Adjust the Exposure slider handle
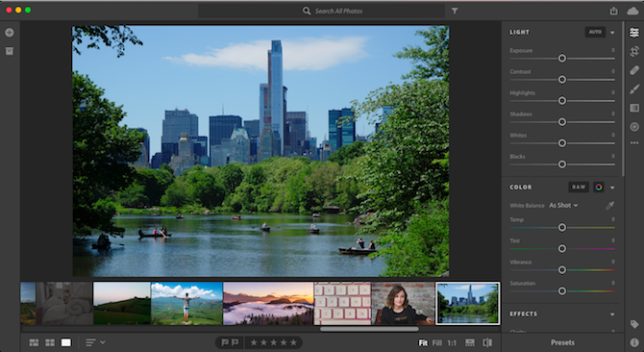Image resolution: width=644 pixels, height=352 pixels. click(x=562, y=59)
